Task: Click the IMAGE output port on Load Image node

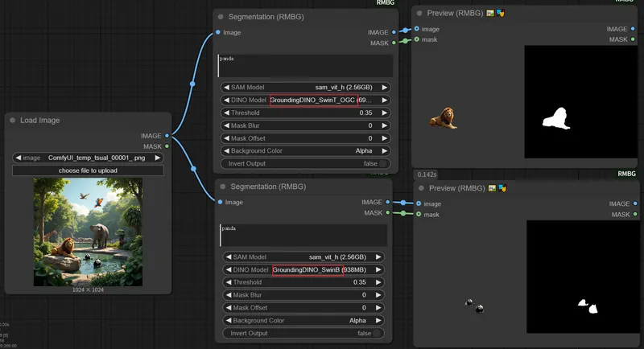Action: [x=167, y=136]
